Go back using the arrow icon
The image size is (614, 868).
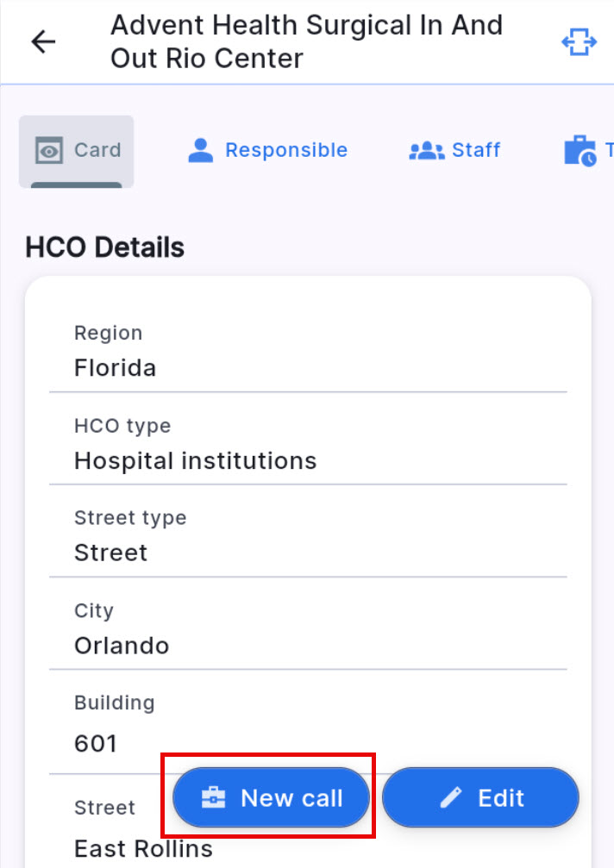[42, 41]
